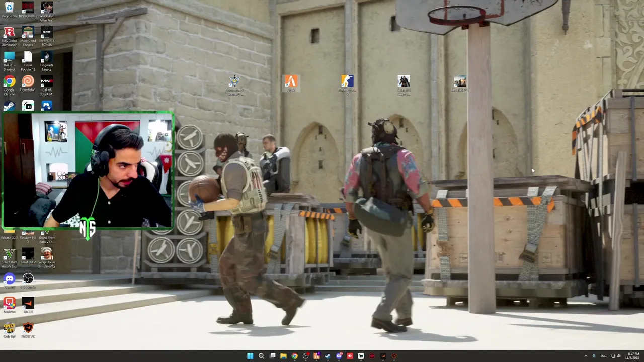
Task: Click the microphone tray icon
Action: tap(594, 356)
